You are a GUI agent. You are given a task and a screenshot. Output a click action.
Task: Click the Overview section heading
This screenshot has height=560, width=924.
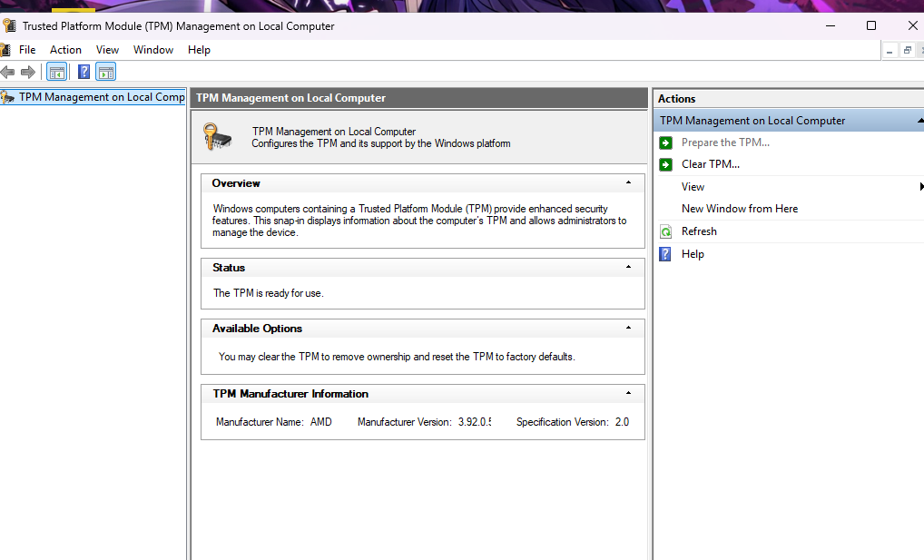[x=236, y=183]
